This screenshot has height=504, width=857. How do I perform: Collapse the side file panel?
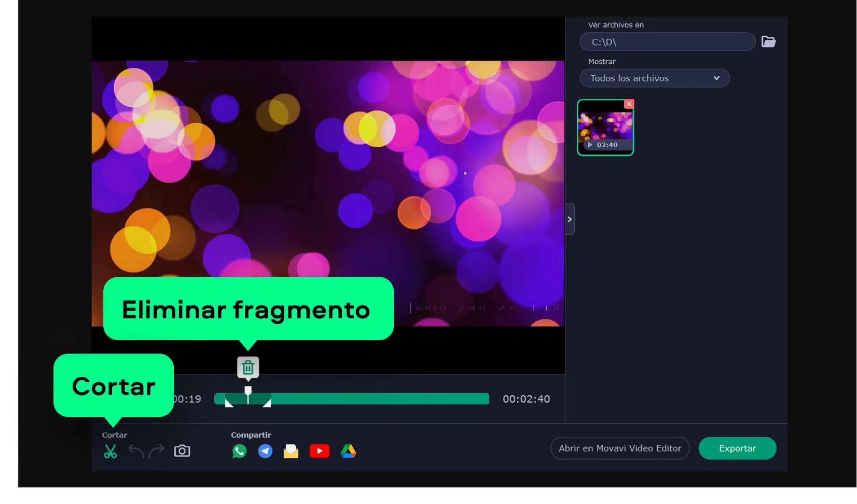[570, 219]
